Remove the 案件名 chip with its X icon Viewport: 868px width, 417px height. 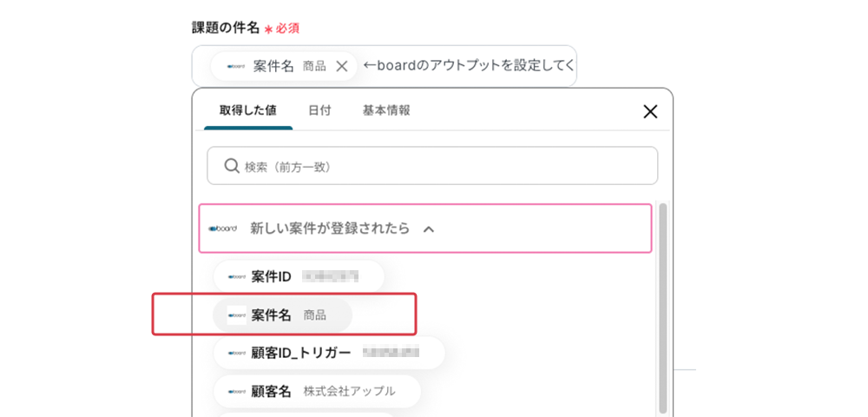tap(342, 66)
